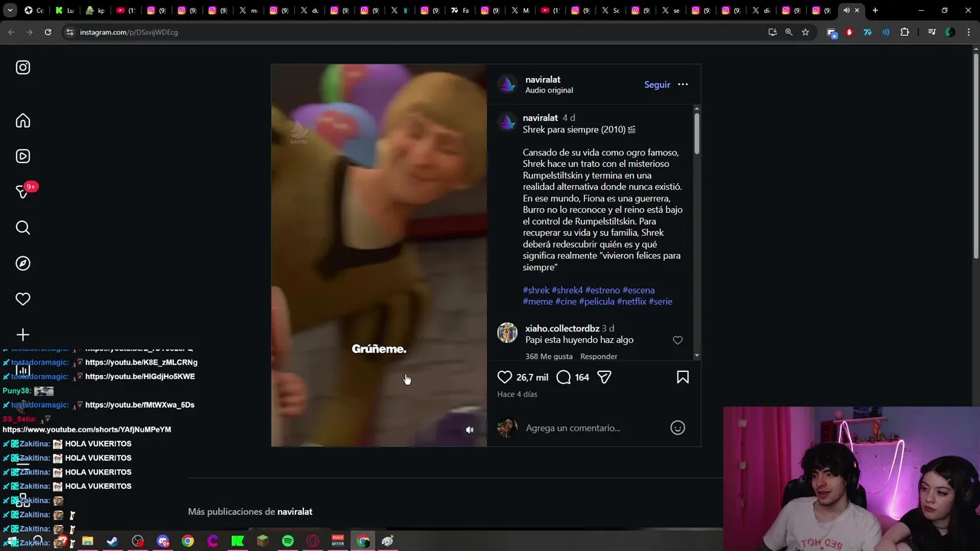The image size is (980, 551).
Task: Open Chrome three-dot menu
Action: coord(968,32)
